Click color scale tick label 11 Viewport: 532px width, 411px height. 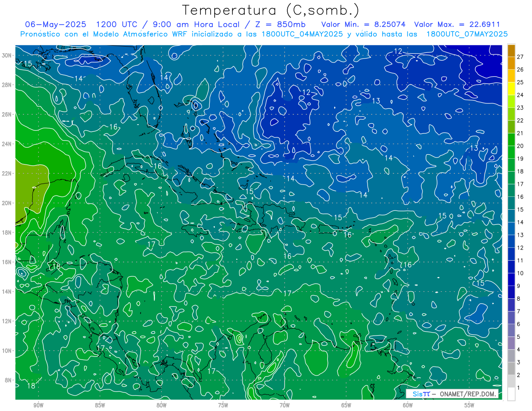click(x=520, y=260)
